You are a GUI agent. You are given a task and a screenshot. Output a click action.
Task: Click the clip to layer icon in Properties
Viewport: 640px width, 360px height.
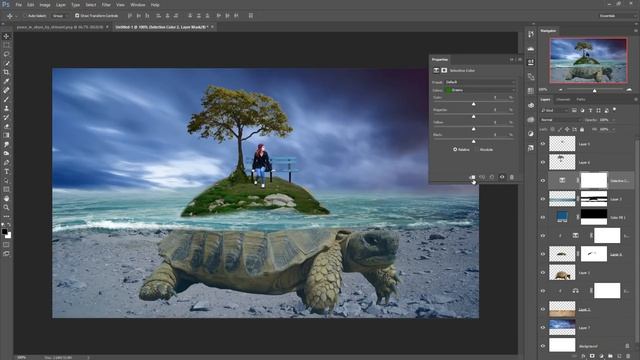coord(472,177)
